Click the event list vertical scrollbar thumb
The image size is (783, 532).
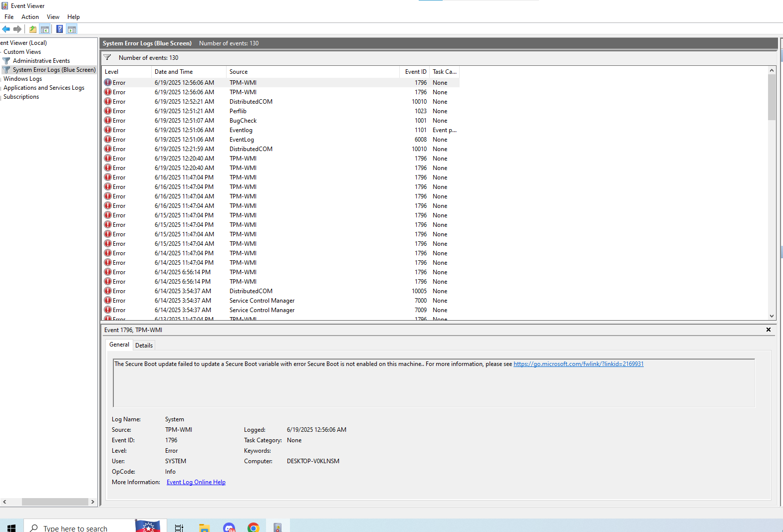coord(772,97)
